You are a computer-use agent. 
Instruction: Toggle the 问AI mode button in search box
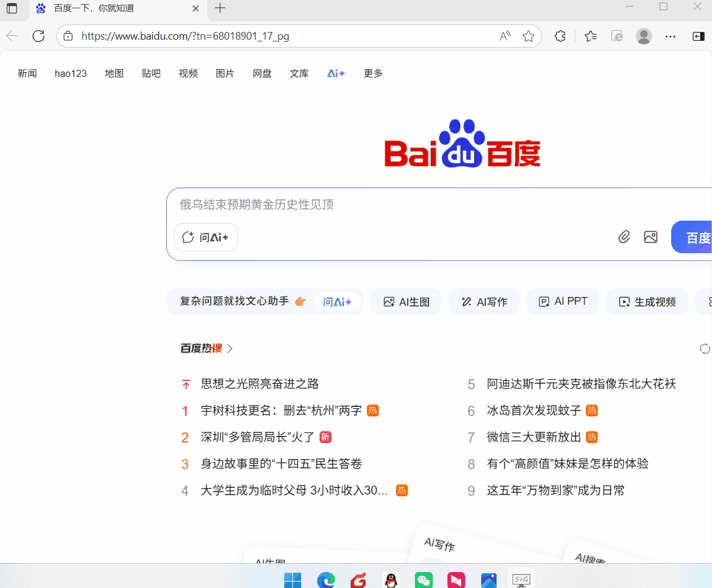[x=206, y=237]
